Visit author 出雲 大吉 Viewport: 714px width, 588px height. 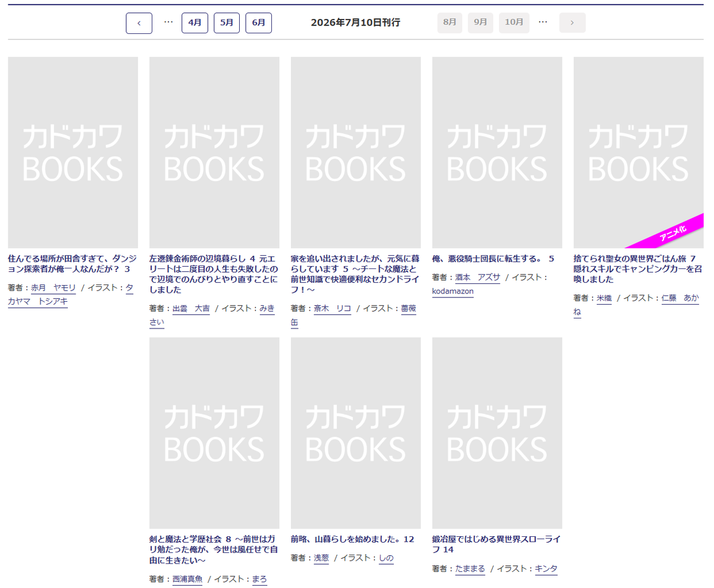(x=191, y=308)
